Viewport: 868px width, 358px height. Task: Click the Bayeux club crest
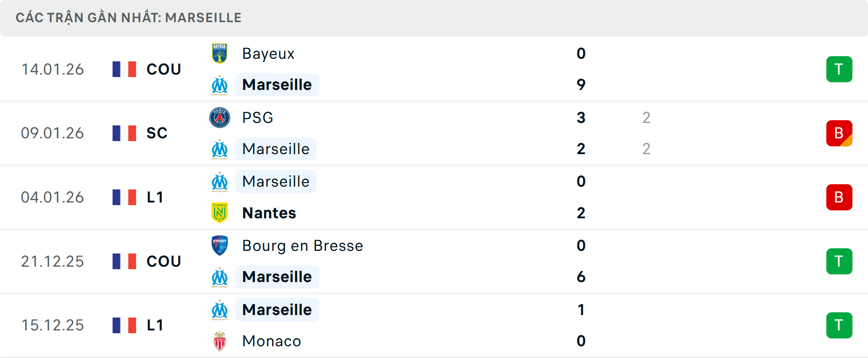[220, 53]
